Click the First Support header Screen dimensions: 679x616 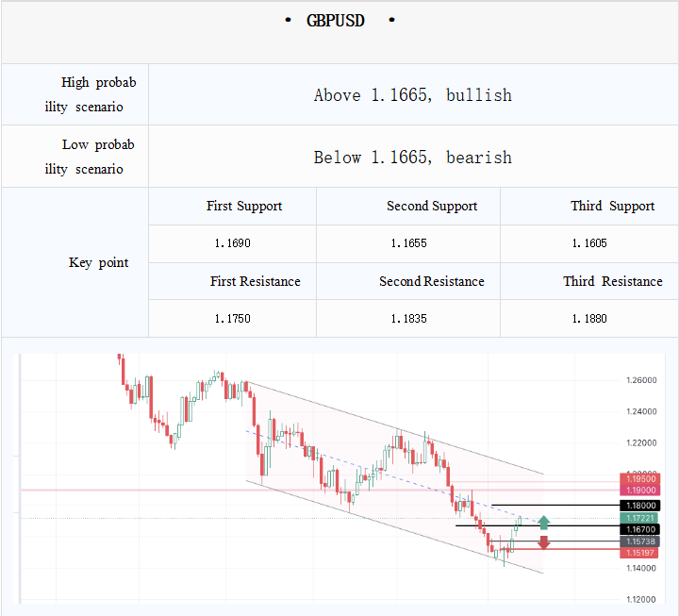click(x=244, y=206)
